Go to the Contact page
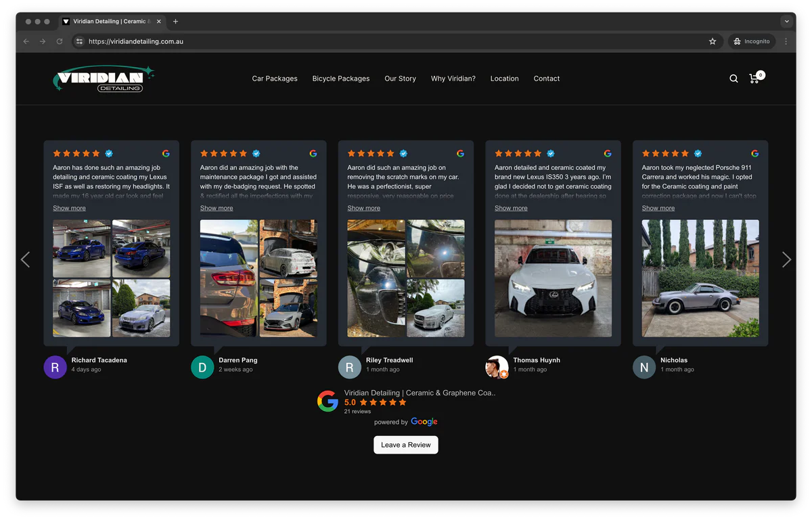812x520 pixels. click(x=547, y=79)
